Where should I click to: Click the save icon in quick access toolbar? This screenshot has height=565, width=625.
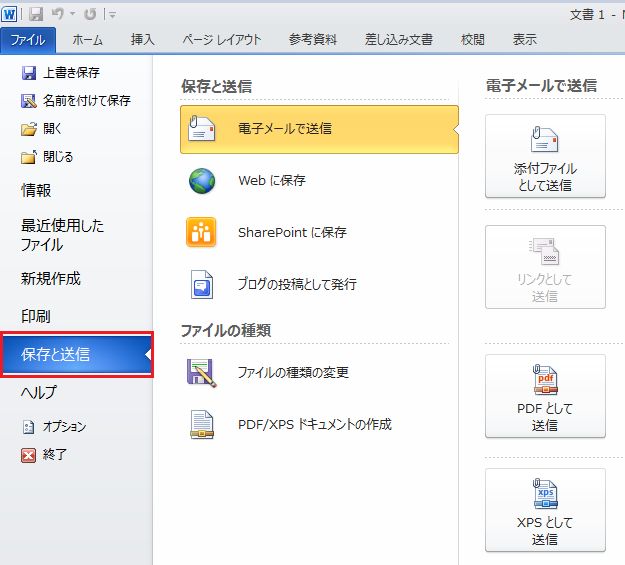(36, 14)
